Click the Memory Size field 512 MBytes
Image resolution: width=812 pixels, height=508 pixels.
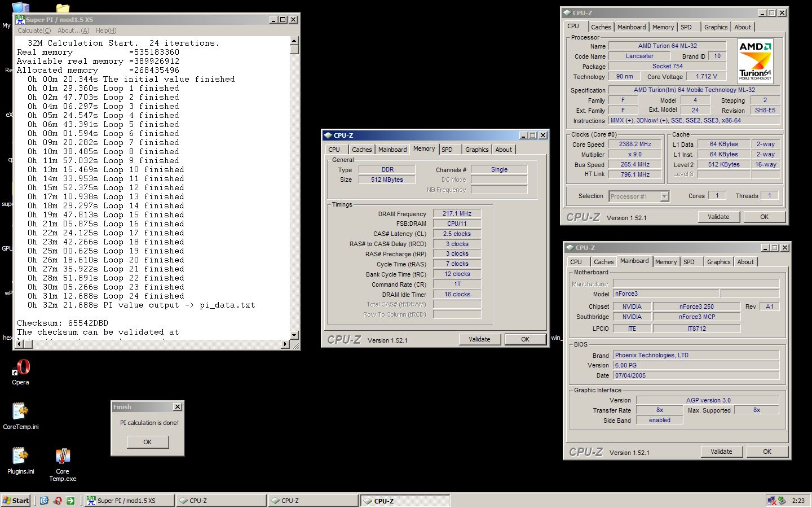point(387,179)
